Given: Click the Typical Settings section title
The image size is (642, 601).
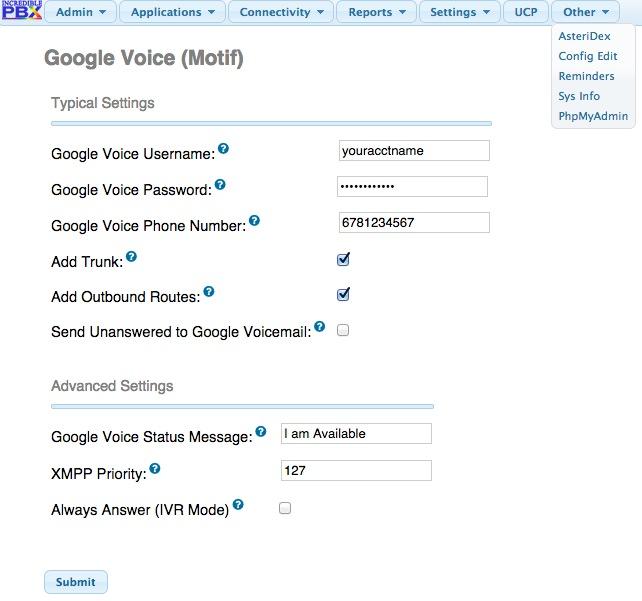Looking at the screenshot, I should (x=103, y=103).
